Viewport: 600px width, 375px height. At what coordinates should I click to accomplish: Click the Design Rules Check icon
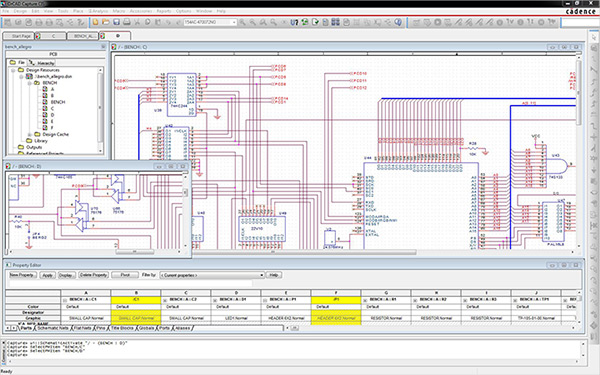pos(315,22)
